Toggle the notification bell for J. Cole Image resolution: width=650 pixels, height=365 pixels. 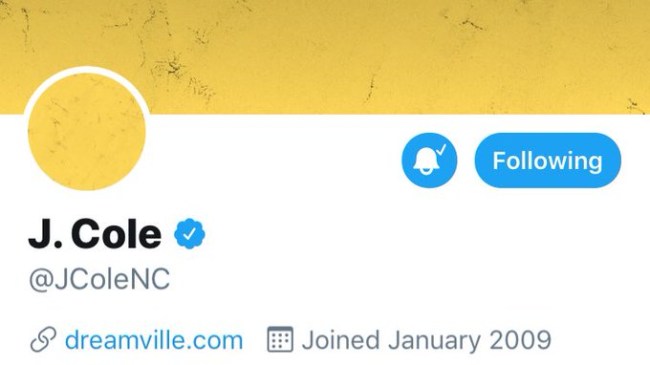tap(429, 160)
